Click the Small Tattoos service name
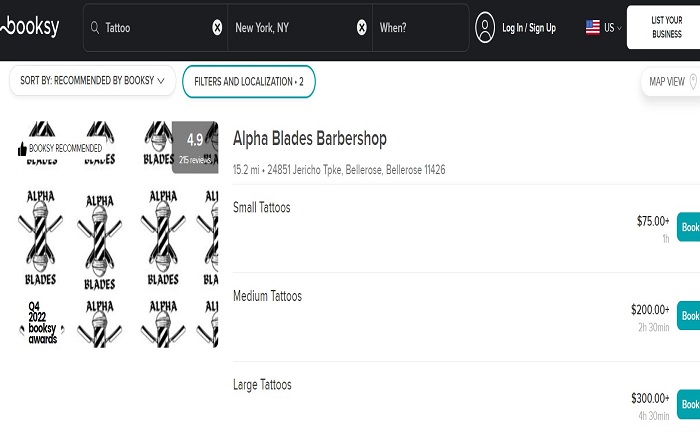Image resolution: width=700 pixels, height=432 pixels. (262, 208)
